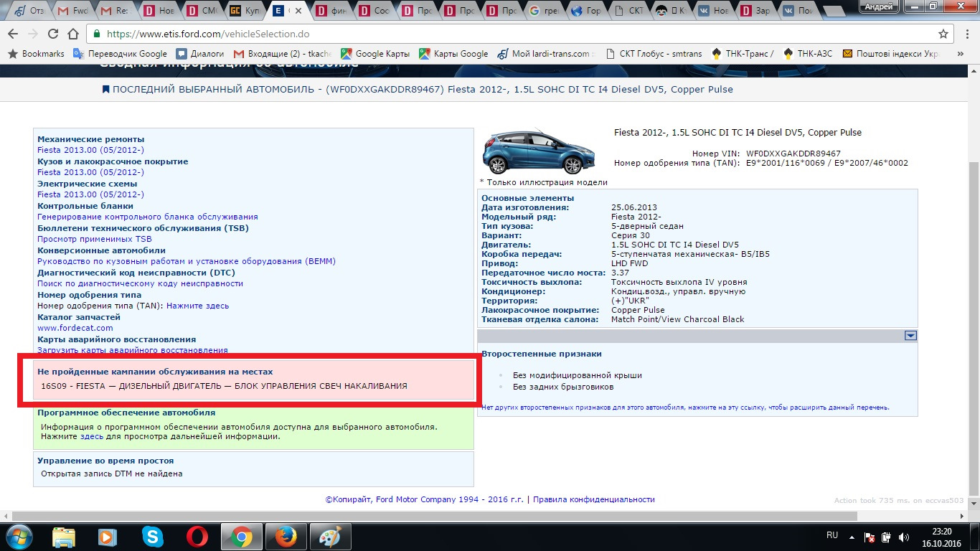Image resolution: width=980 pixels, height=551 pixels.
Task: Open Просмотр применимых TSB link
Action: coord(95,239)
